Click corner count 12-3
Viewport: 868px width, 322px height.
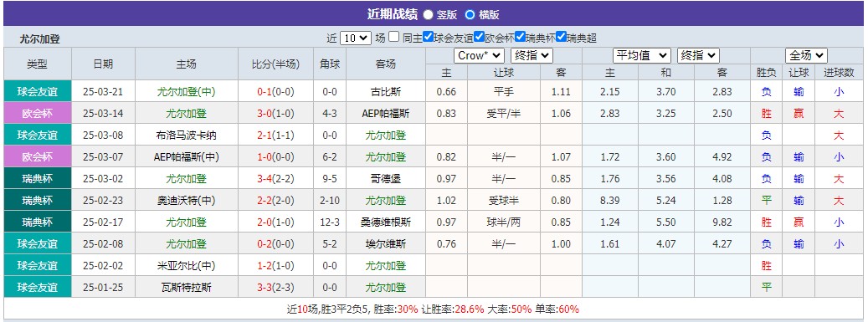point(330,222)
